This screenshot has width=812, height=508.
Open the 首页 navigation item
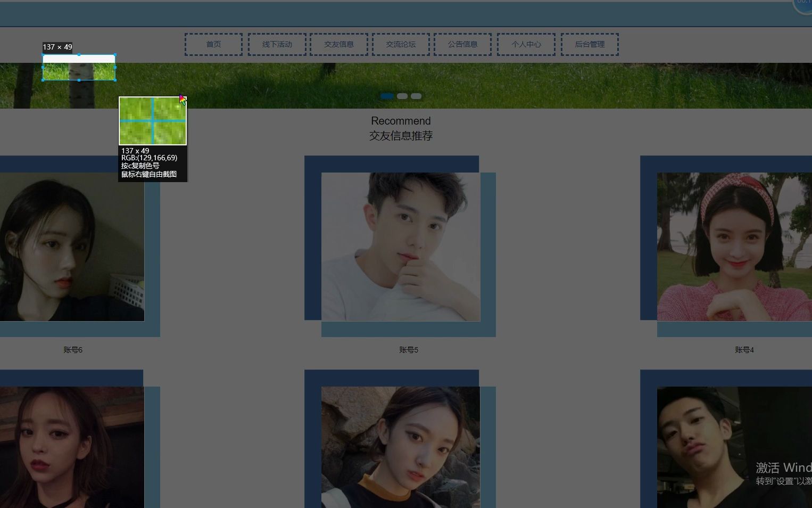(213, 44)
